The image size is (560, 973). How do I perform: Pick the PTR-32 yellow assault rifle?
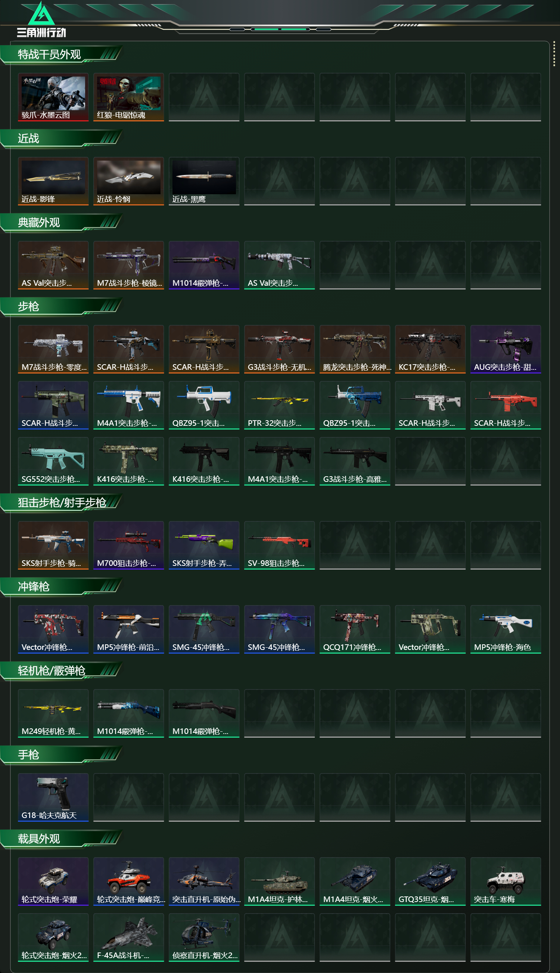pos(279,405)
